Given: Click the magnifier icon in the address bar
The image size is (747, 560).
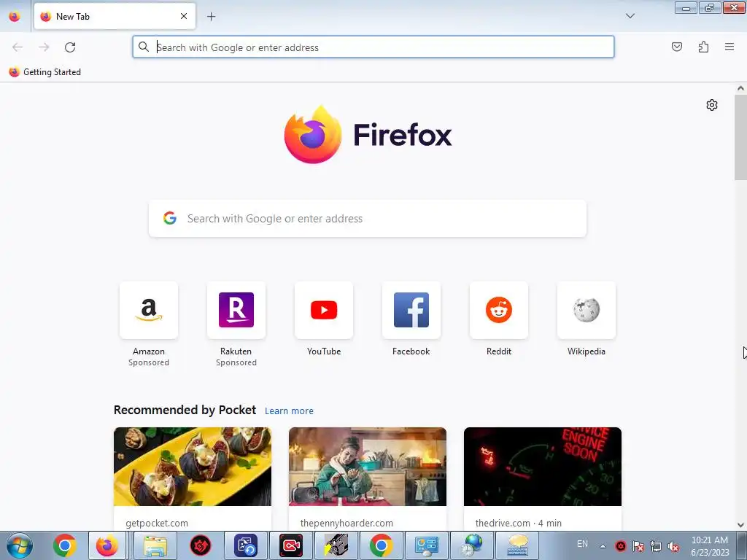Looking at the screenshot, I should pos(144,47).
